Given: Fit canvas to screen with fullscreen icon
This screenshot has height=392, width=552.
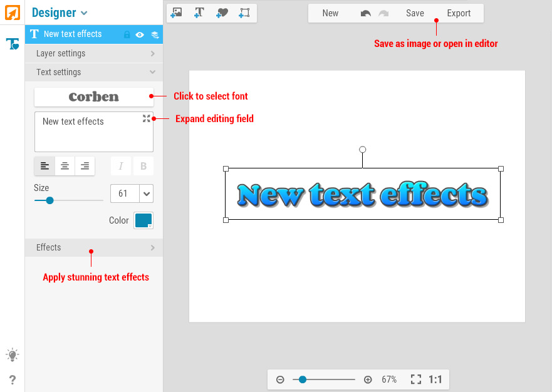Looking at the screenshot, I should click(416, 379).
